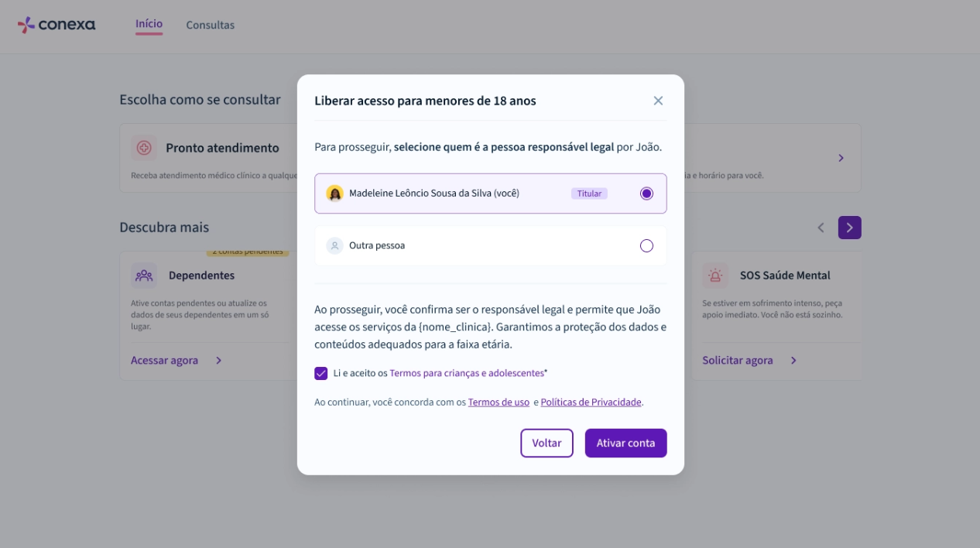Open the Políticas de Privacidade link
Image resolution: width=980 pixels, height=548 pixels.
pyautogui.click(x=591, y=402)
